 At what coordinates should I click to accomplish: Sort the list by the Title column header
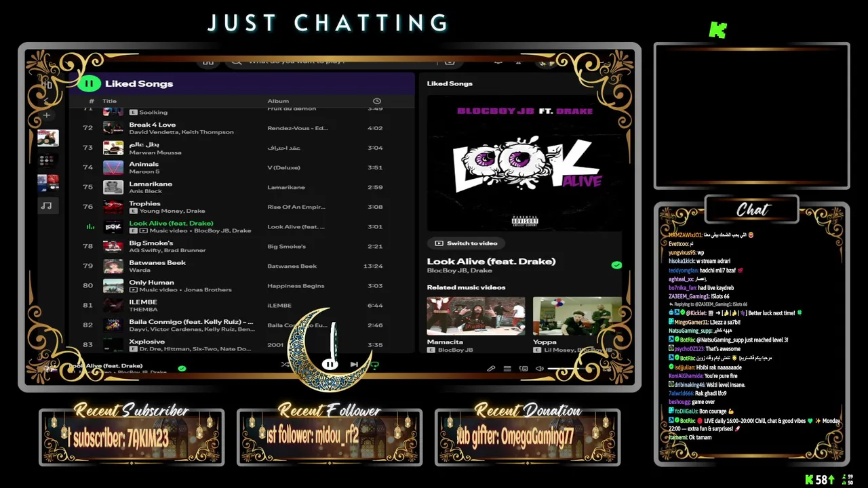pyautogui.click(x=109, y=101)
